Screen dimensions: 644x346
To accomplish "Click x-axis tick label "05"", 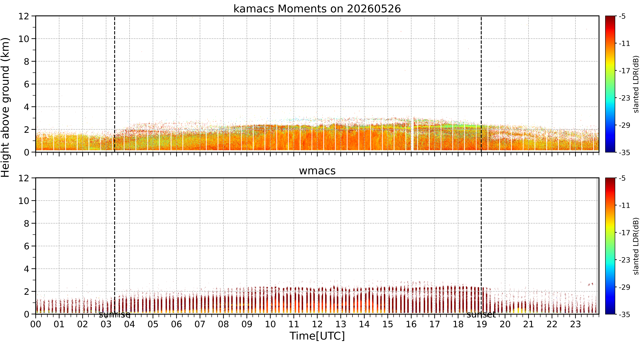I will (x=153, y=324).
